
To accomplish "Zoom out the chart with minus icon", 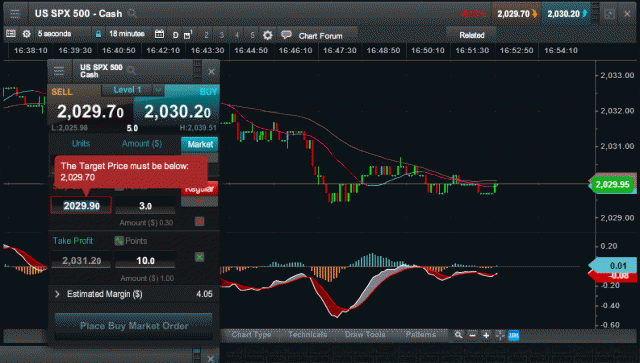I will (x=472, y=335).
